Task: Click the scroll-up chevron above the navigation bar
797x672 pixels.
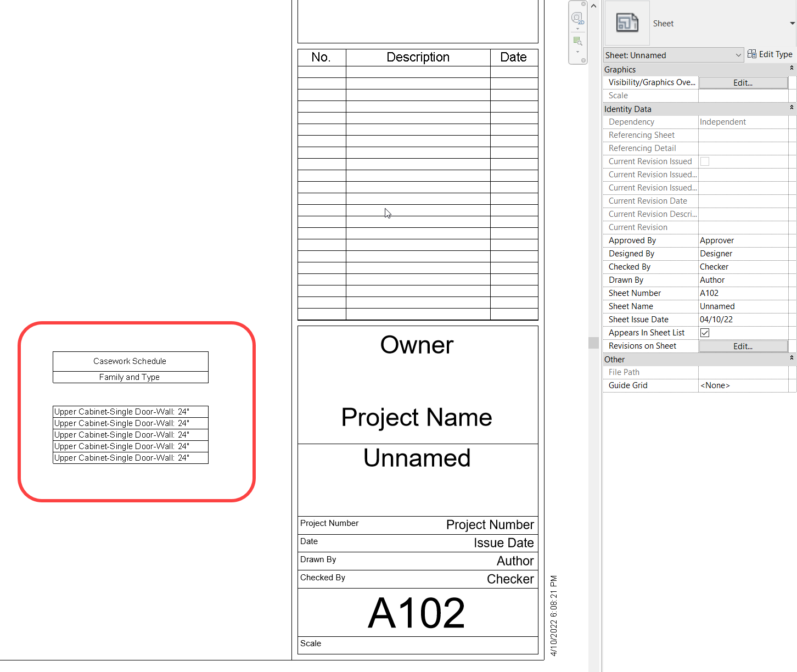Action: click(x=593, y=5)
